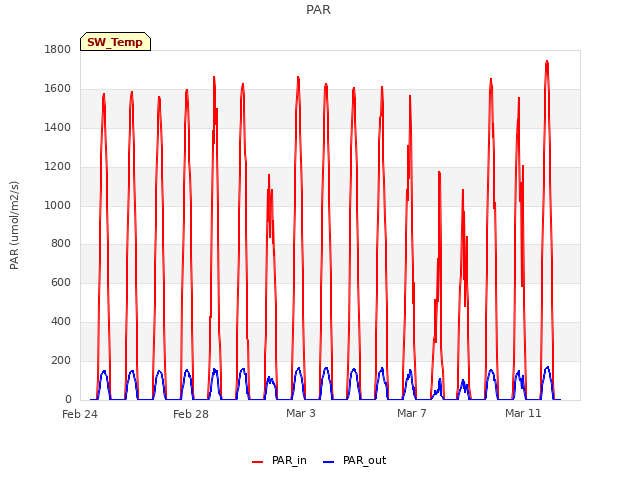Click the 1600 y-axis tick label
Screen dimensions: 640x480
(58, 89)
